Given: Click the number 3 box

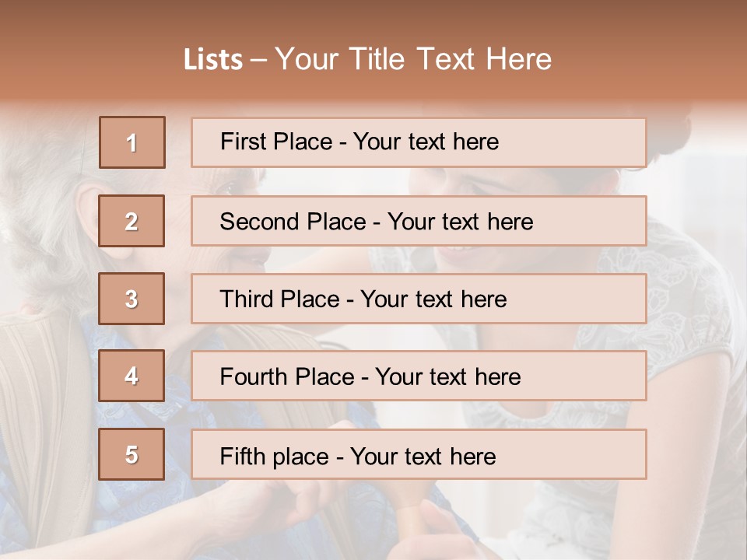Looking at the screenshot, I should [132, 299].
